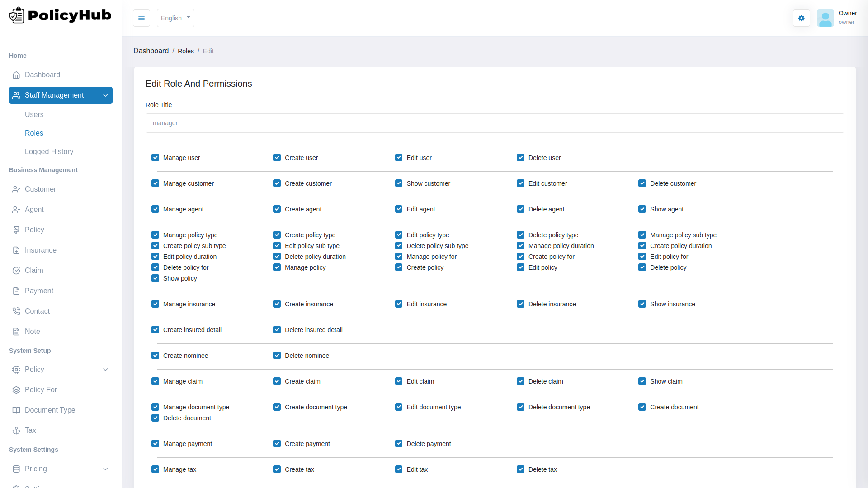Open the Customer section via its person icon
Image resolution: width=868 pixels, height=488 pixels.
16,189
